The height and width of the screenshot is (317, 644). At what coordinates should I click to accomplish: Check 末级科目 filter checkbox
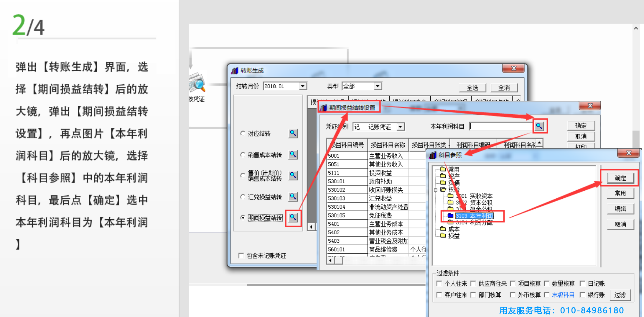[x=546, y=295]
